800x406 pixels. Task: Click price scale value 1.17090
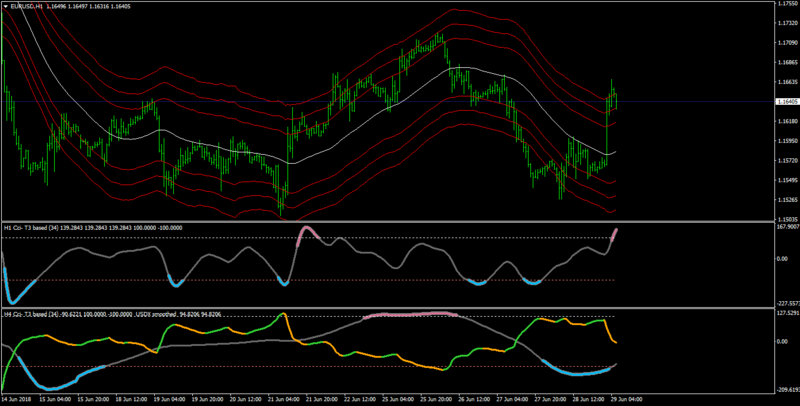click(x=787, y=43)
